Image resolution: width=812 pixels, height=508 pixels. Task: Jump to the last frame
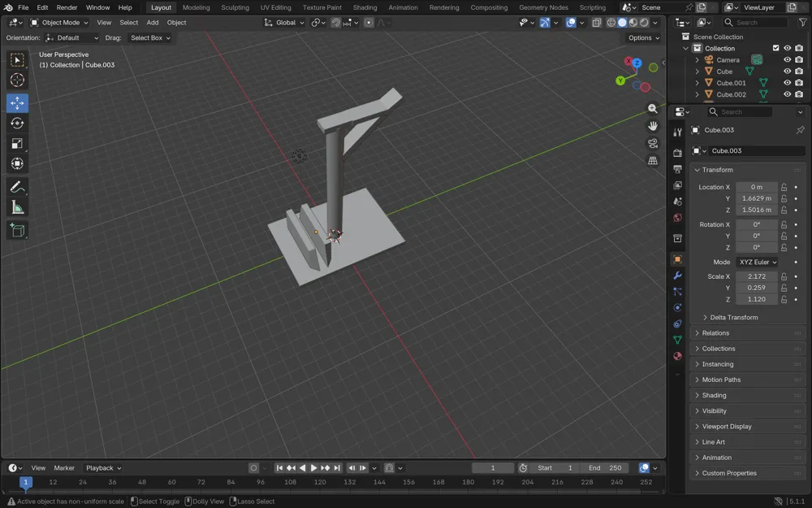pyautogui.click(x=337, y=467)
